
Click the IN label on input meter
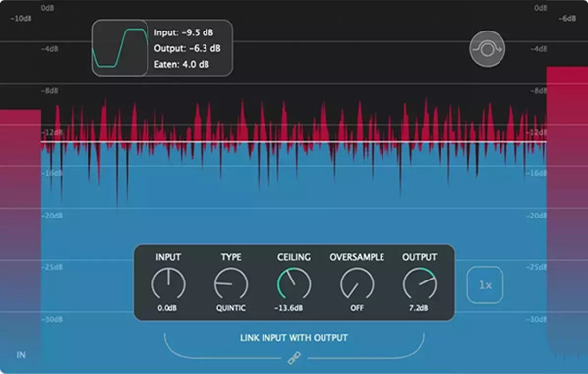coord(21,355)
